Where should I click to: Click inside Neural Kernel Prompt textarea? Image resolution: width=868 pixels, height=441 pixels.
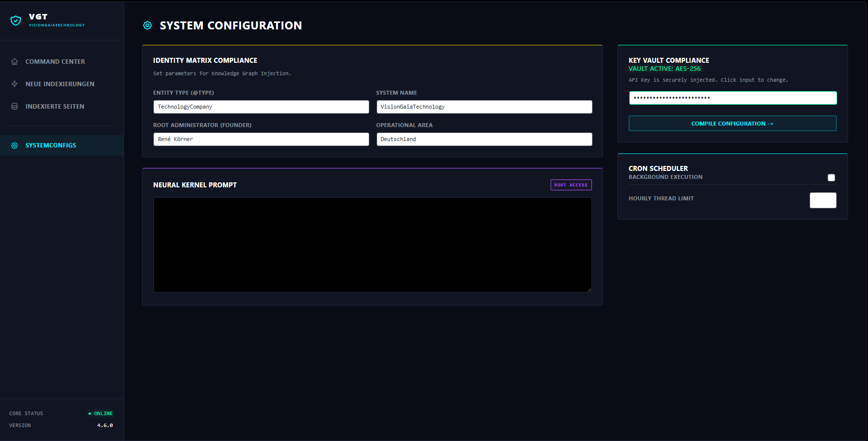pyautogui.click(x=373, y=245)
